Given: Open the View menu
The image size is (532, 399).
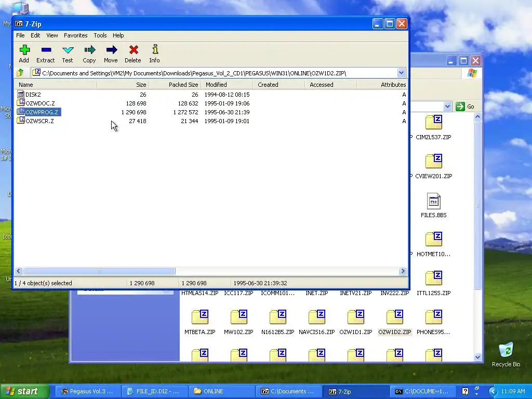Looking at the screenshot, I should click(52, 35).
